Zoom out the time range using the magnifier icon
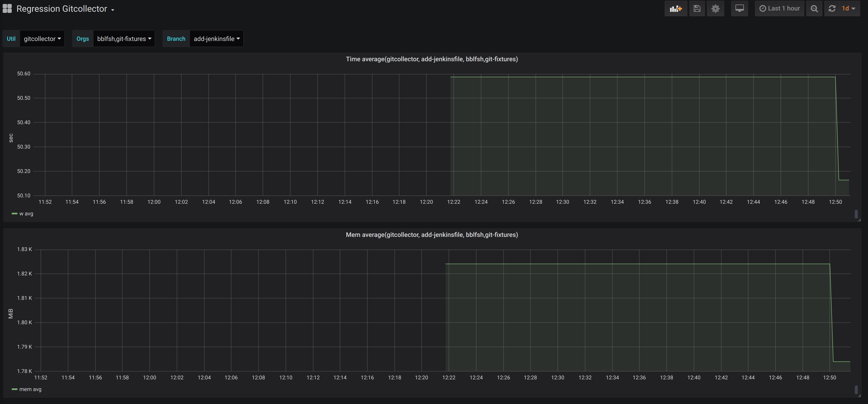 pyautogui.click(x=814, y=9)
